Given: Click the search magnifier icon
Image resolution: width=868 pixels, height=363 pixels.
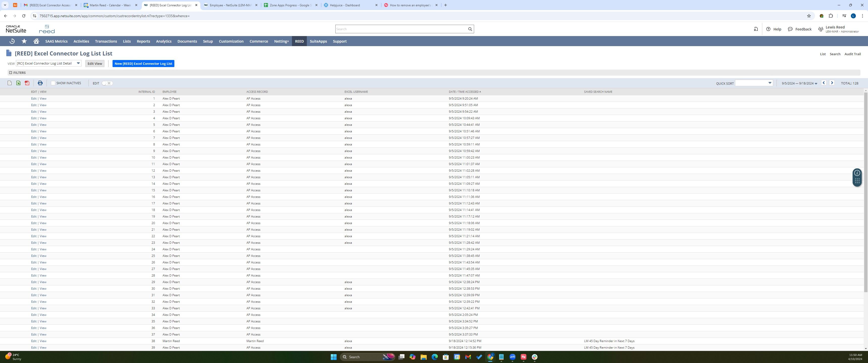Looking at the screenshot, I should [470, 29].
